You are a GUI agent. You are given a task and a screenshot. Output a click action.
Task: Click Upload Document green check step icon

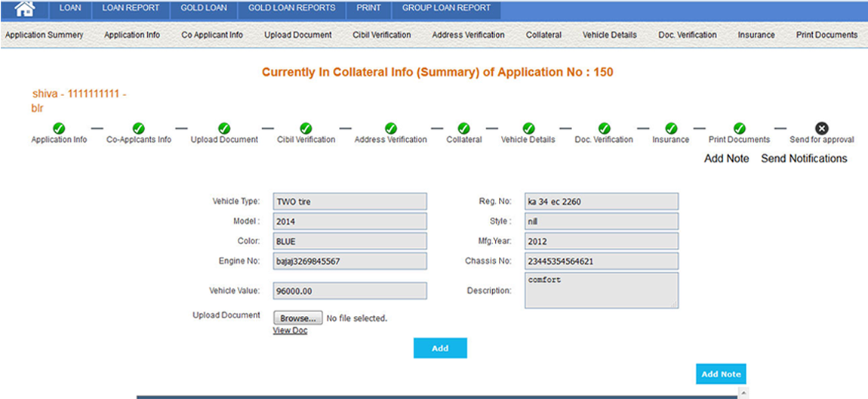[x=224, y=128]
